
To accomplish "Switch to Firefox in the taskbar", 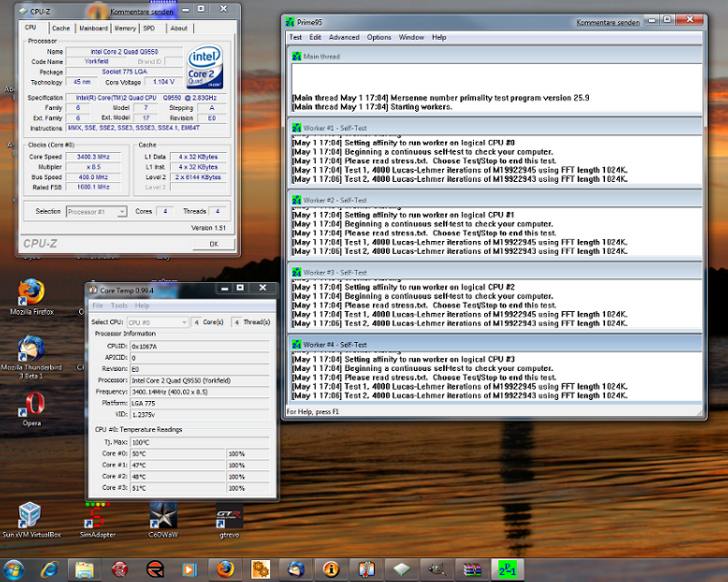I will (226, 569).
